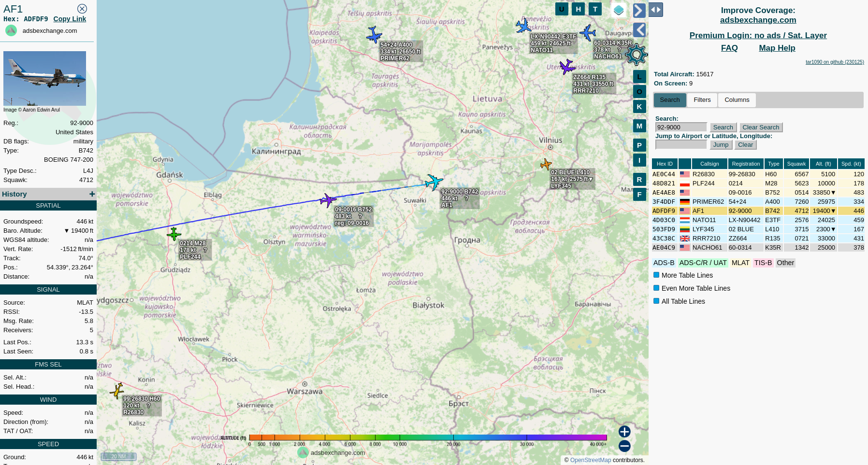Select the PRIMER62 row in aircraft table
Screen dimensions: 868x465
click(758, 201)
